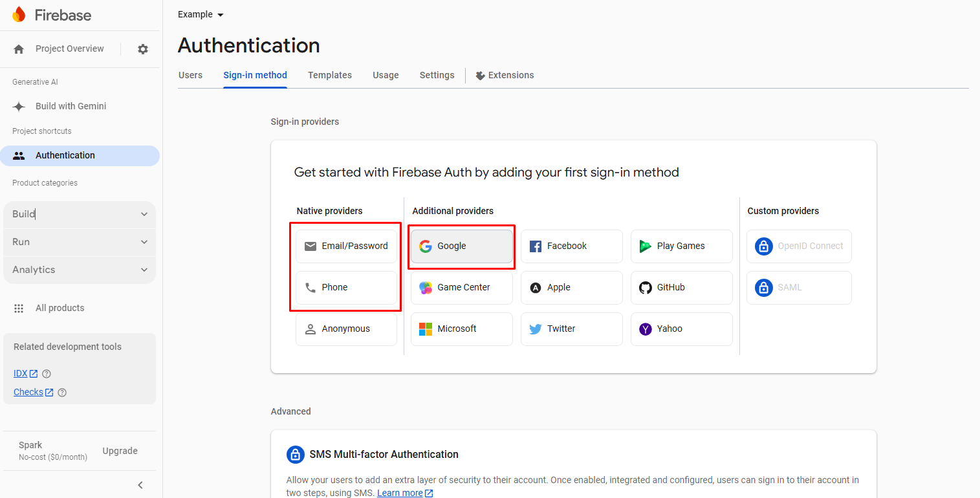Open Project Overview page
This screenshot has height=498, width=980.
tap(70, 49)
